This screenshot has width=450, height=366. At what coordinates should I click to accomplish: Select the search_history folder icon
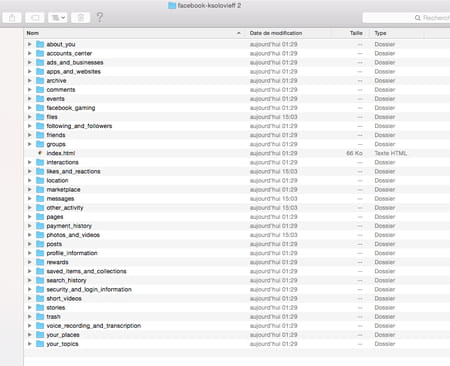click(40, 280)
